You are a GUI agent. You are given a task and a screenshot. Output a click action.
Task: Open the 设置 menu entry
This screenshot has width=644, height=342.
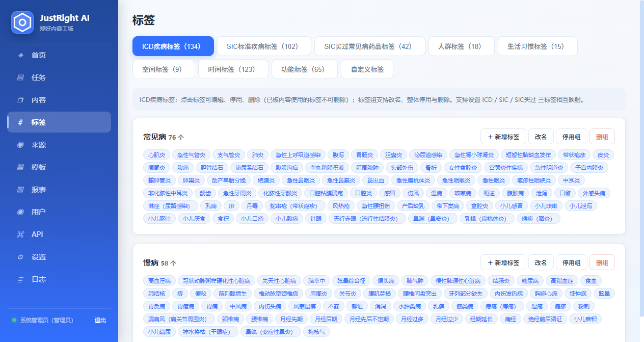[59, 257]
